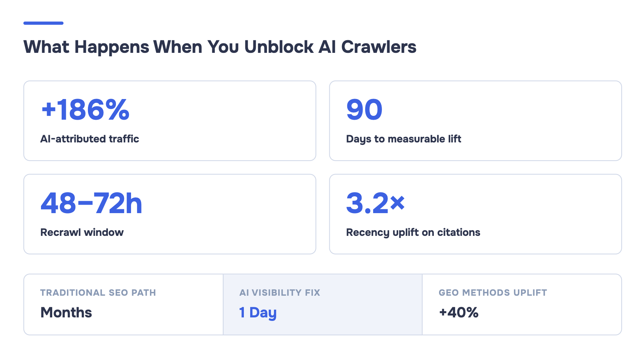Click the GEO Methods Uplift heading

click(493, 293)
